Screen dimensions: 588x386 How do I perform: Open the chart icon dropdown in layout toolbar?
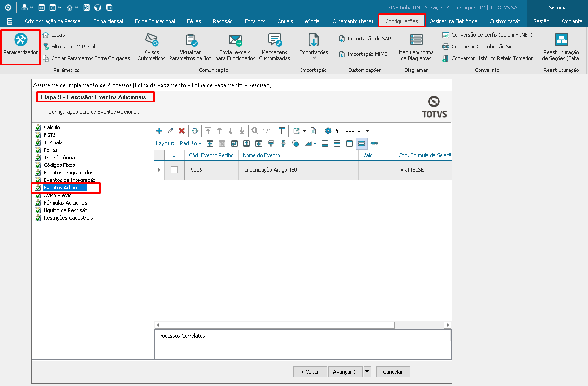pos(315,143)
